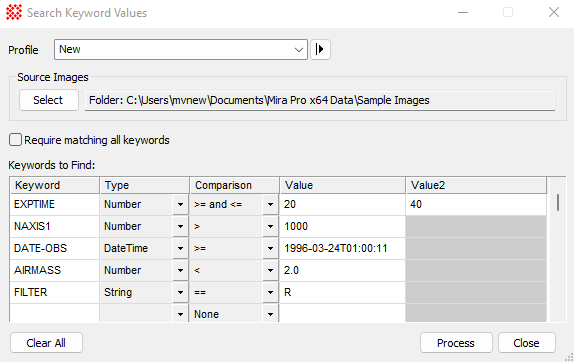Click the Process button
574x362 pixels.
pos(456,343)
